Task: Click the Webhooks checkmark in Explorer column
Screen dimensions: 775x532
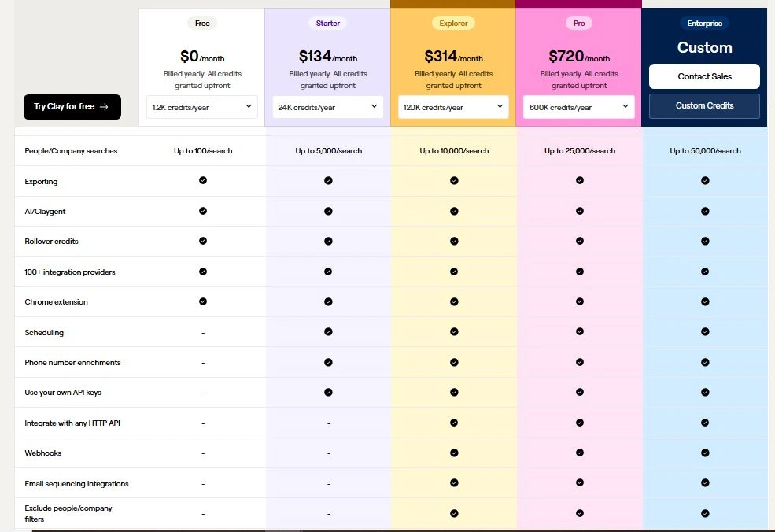Action: (454, 453)
